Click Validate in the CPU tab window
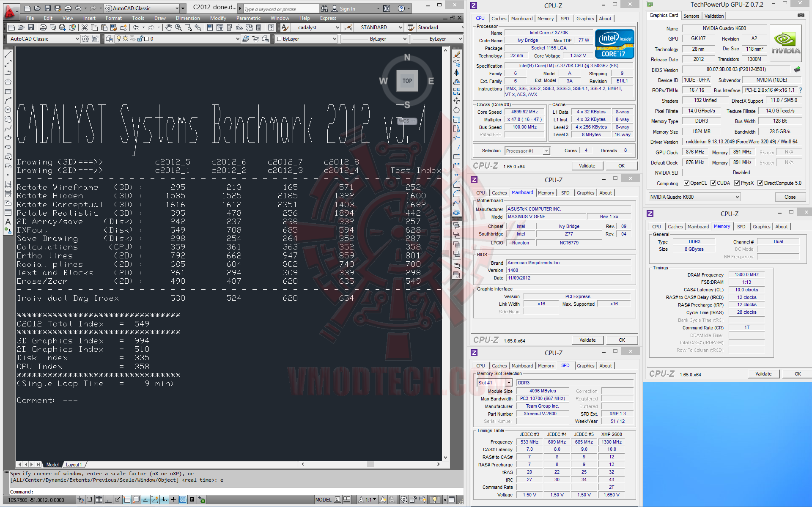Viewport: 812px width, 507px height. pos(587,166)
